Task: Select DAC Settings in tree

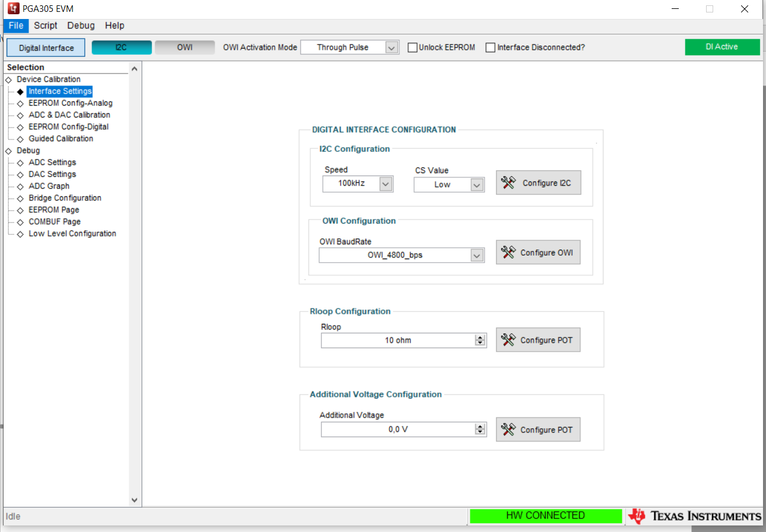Action: [x=52, y=174]
